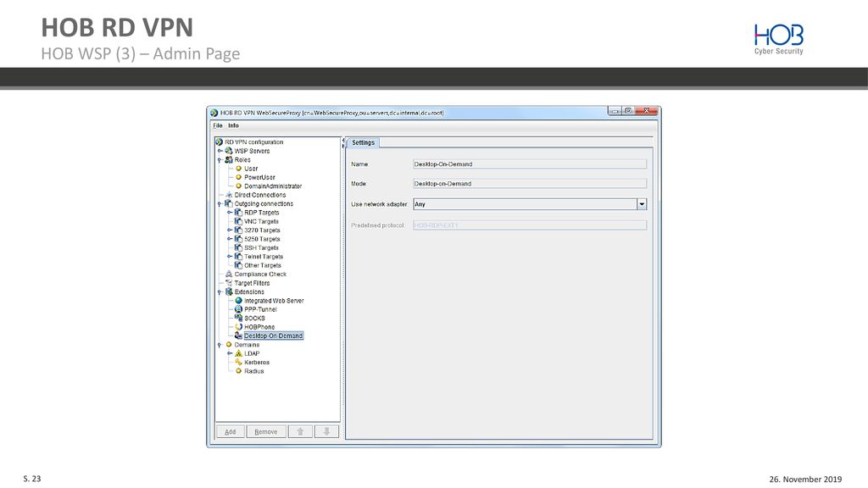Click the Domains node icon
Viewport: 868px width, 488px height.
tap(229, 345)
